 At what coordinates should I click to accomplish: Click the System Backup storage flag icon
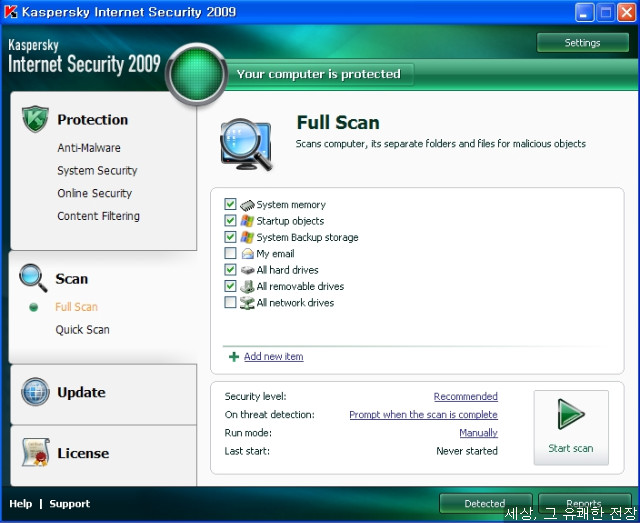(247, 237)
